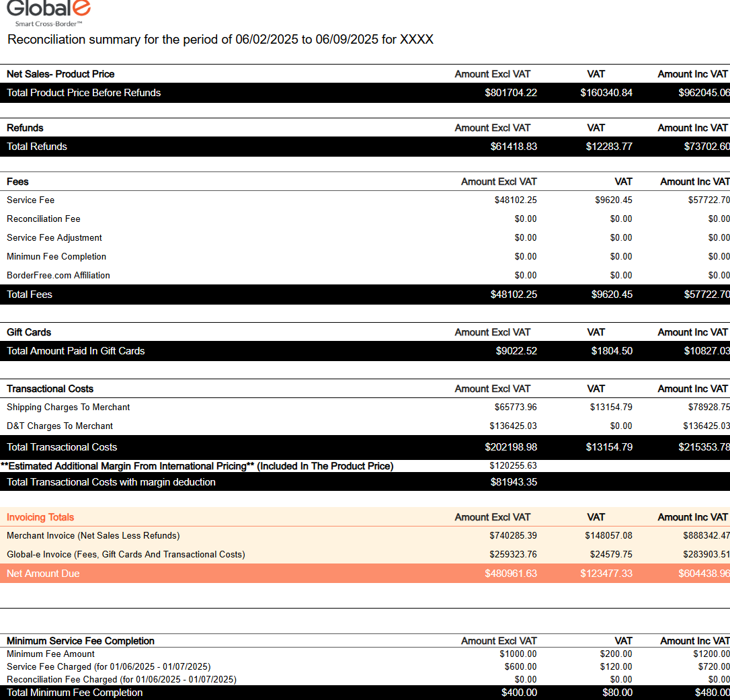Select the Merchant Invoice row label

click(93, 536)
